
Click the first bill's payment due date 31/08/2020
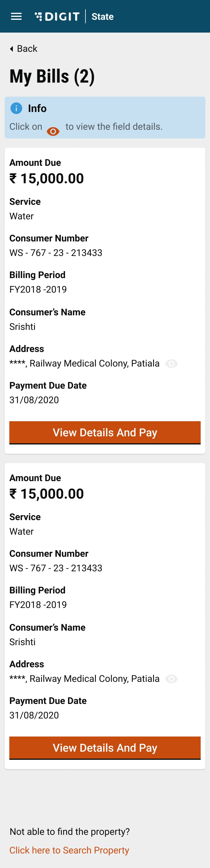(34, 400)
